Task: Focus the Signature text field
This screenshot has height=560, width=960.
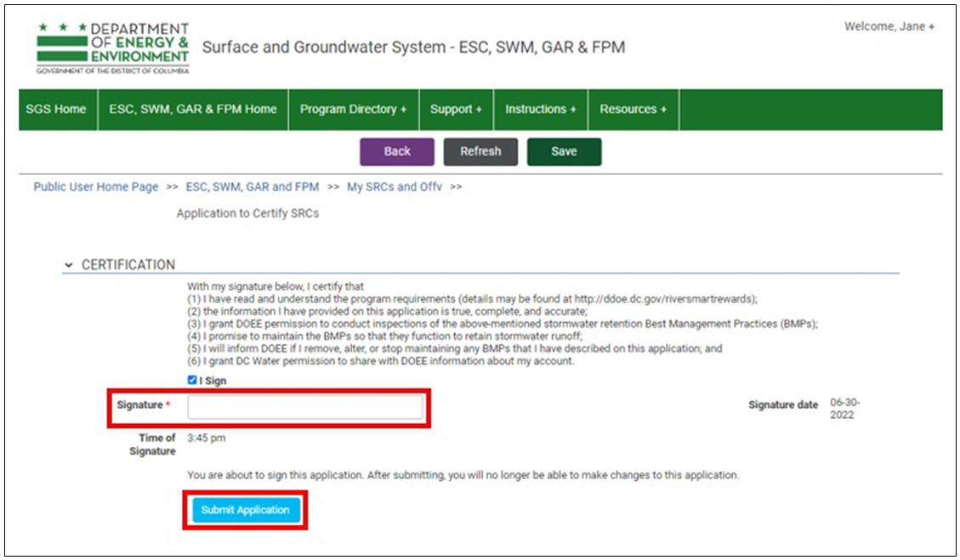Action: [x=305, y=408]
